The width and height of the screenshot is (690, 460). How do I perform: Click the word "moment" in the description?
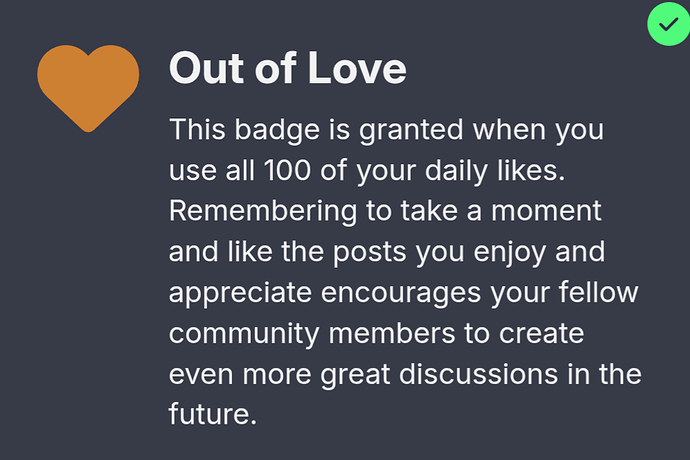coord(546,211)
